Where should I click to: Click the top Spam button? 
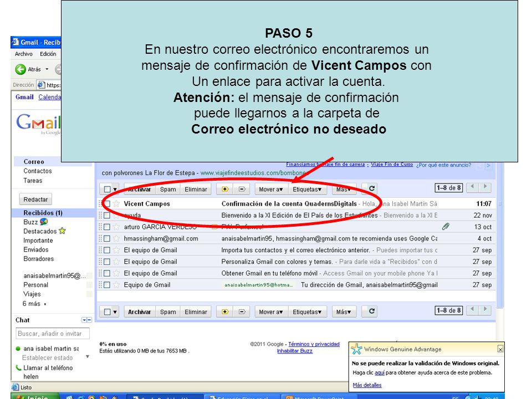[168, 189]
